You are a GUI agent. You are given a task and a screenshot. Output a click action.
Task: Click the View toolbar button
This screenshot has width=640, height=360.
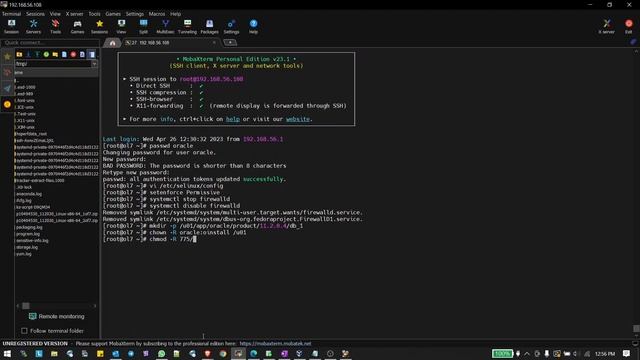(x=121, y=27)
